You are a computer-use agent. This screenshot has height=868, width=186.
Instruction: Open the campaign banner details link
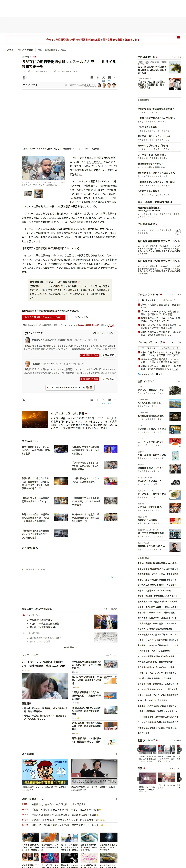(93, 40)
